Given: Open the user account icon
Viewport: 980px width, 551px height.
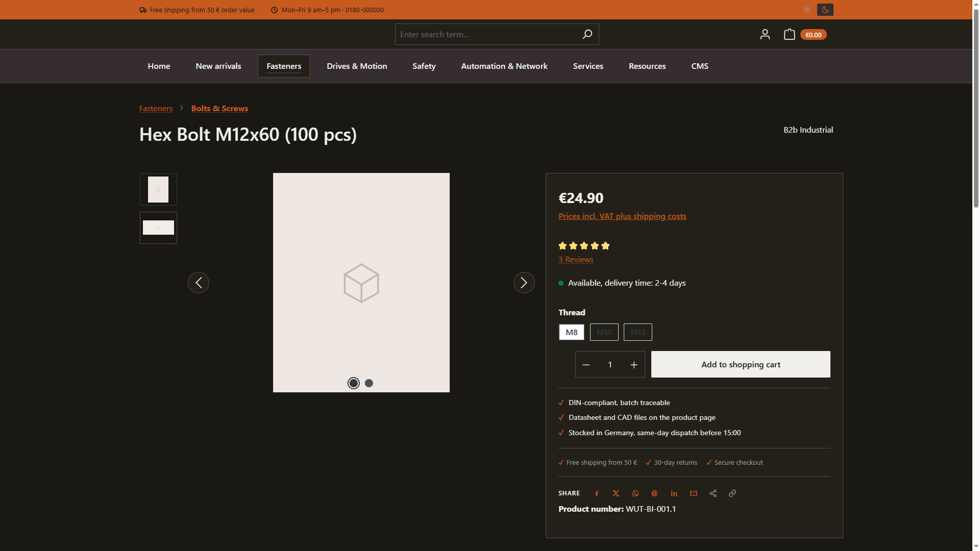Looking at the screenshot, I should point(765,34).
